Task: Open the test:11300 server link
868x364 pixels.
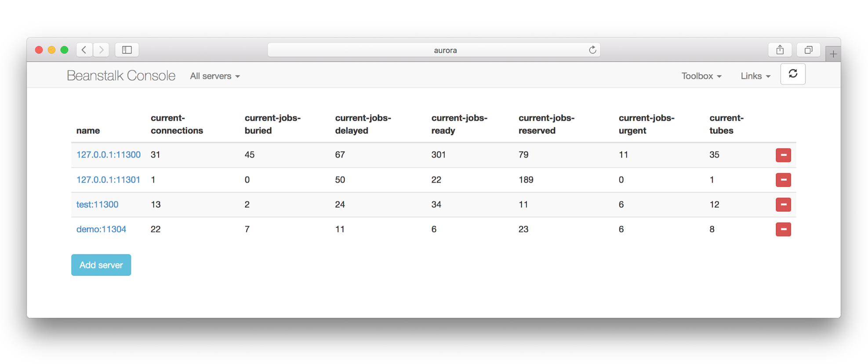Action: click(97, 204)
